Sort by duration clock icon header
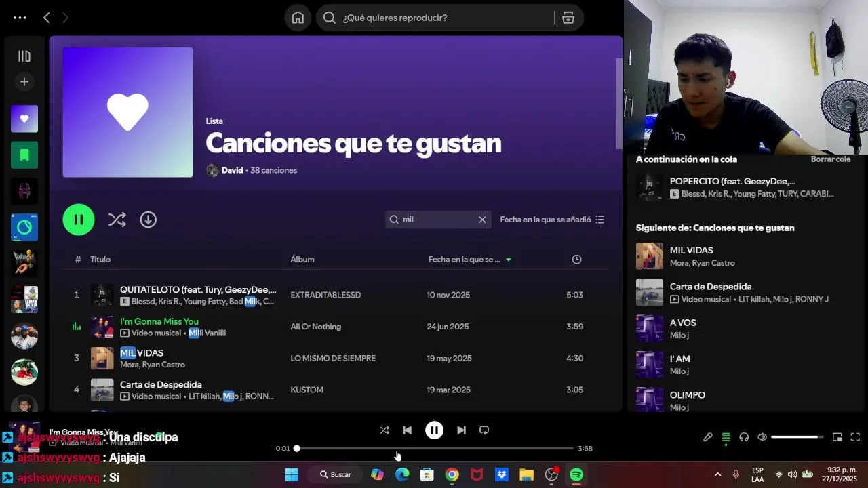The image size is (868, 488). [576, 260]
